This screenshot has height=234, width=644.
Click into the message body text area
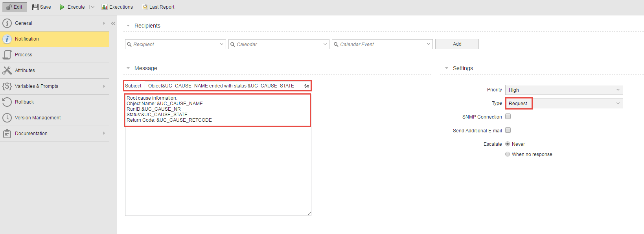coord(218,169)
